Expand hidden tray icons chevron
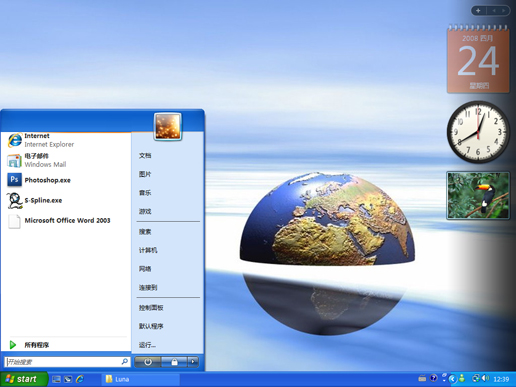This screenshot has width=516, height=387. click(x=452, y=379)
